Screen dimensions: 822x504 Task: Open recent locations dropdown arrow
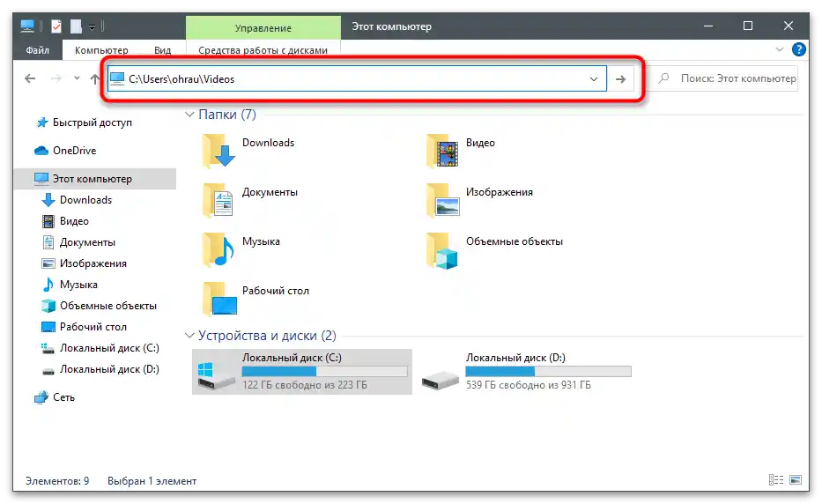[77, 78]
